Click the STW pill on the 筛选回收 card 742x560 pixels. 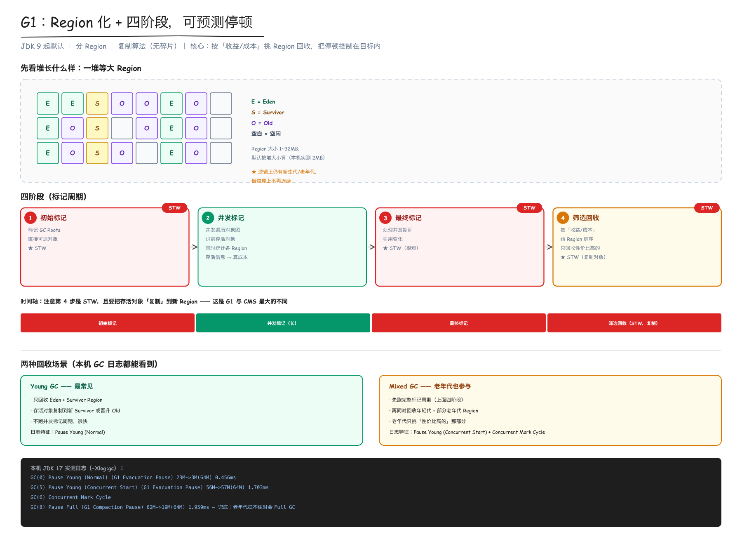pyautogui.click(x=707, y=208)
